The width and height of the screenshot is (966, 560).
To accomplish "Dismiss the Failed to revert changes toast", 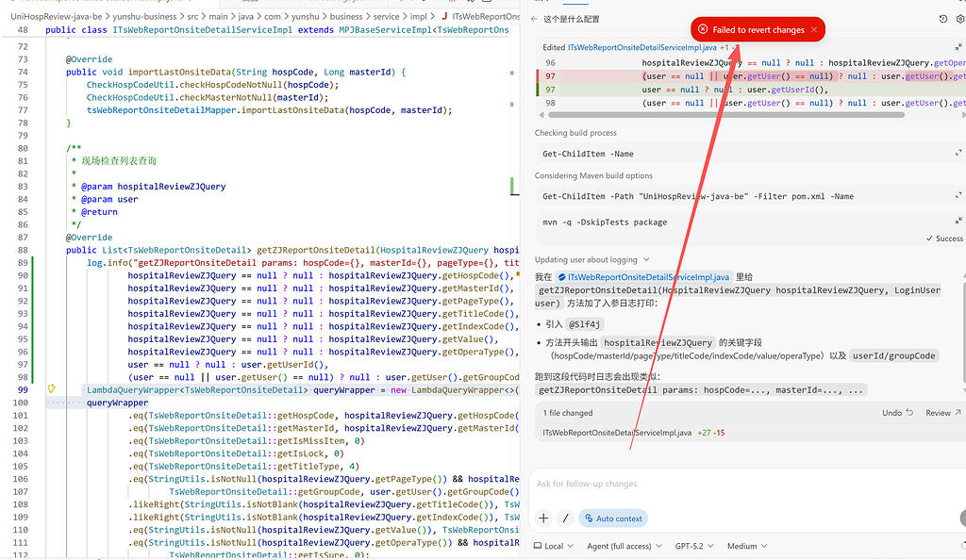I will click(814, 29).
